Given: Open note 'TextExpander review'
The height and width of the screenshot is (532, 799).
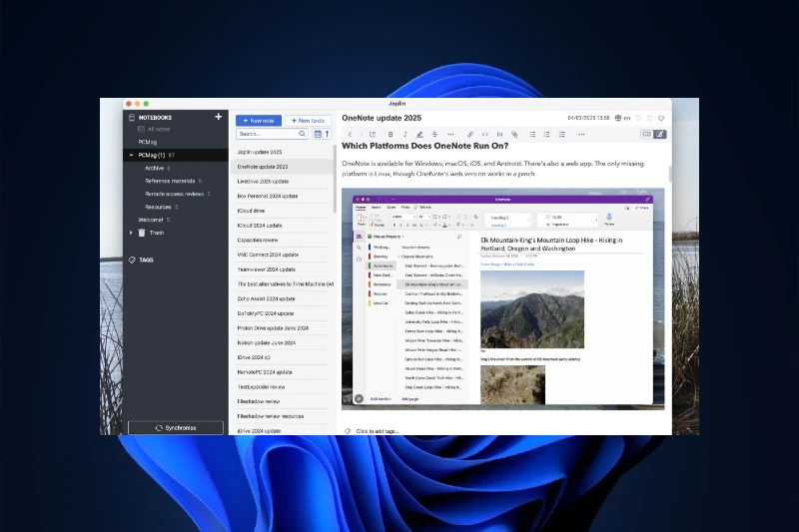Looking at the screenshot, I should [283, 387].
